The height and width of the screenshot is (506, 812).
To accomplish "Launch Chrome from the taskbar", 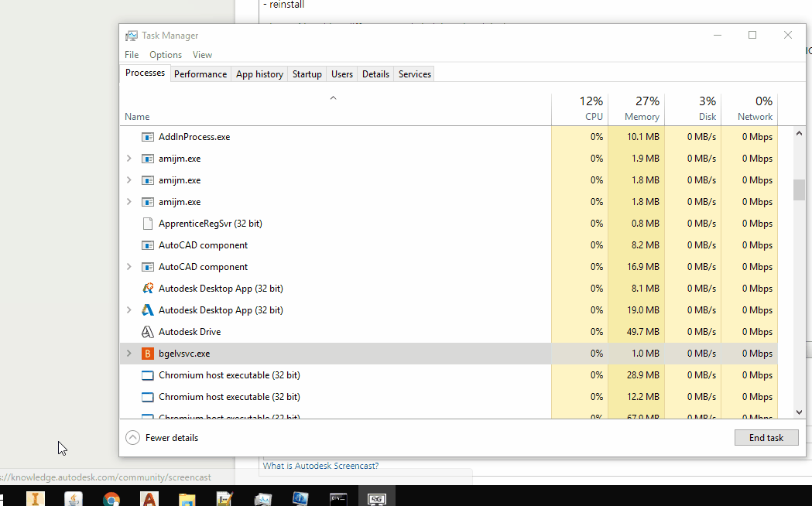I will (111, 498).
